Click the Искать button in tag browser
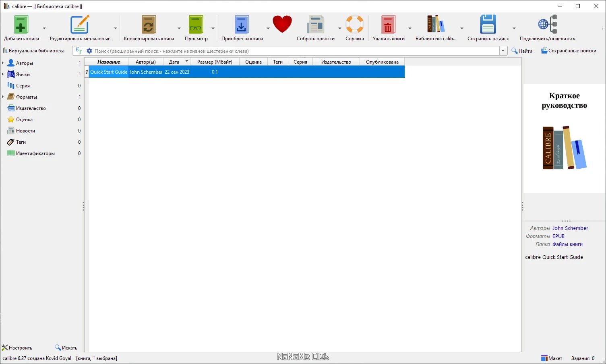Image resolution: width=606 pixels, height=364 pixels. (66, 348)
